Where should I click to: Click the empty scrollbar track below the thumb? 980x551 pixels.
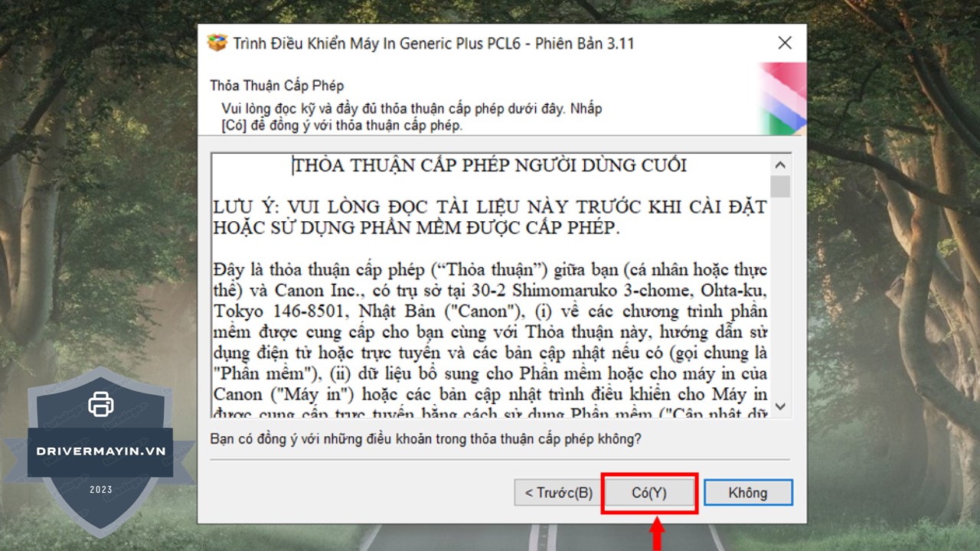(780, 306)
